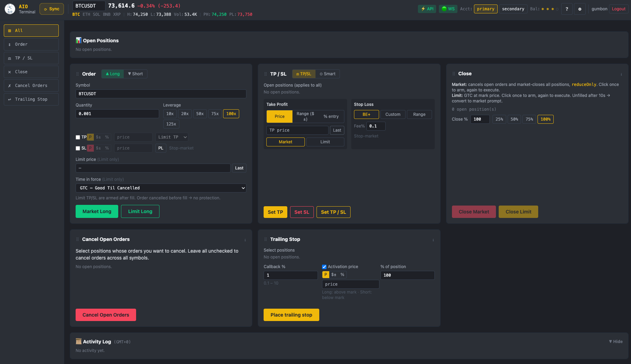Select $± mode for trailing activation
Screen dimensions: 631x364
334,275
